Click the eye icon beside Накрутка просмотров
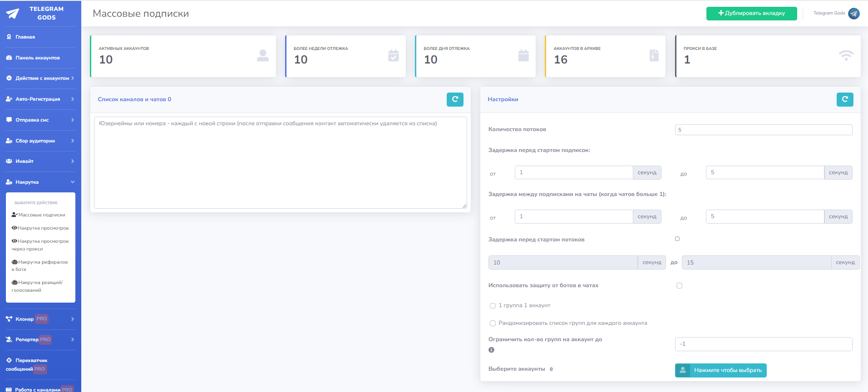The image size is (868, 392). coord(15,228)
